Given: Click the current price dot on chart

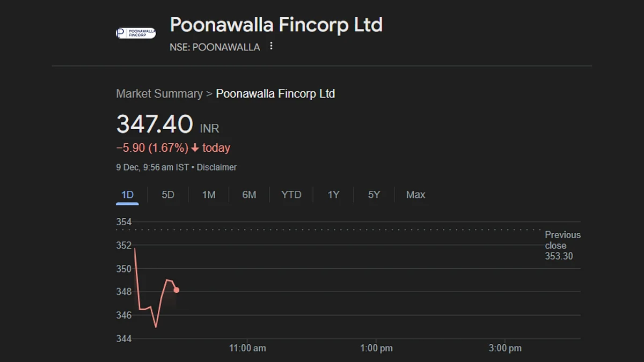Looking at the screenshot, I should [x=177, y=290].
